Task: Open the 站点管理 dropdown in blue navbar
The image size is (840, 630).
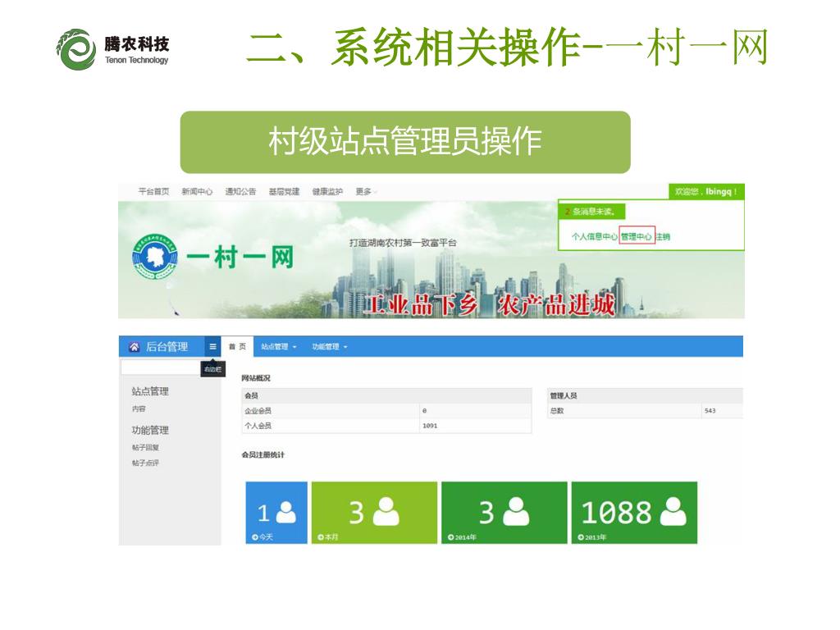Action: (x=279, y=347)
